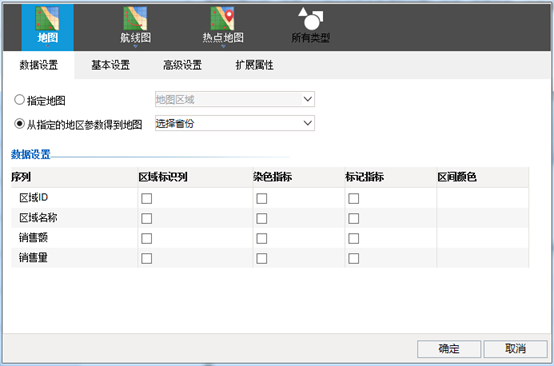The image size is (554, 366).
Task: Check 染色指标 for 区域ID row
Action: point(261,199)
